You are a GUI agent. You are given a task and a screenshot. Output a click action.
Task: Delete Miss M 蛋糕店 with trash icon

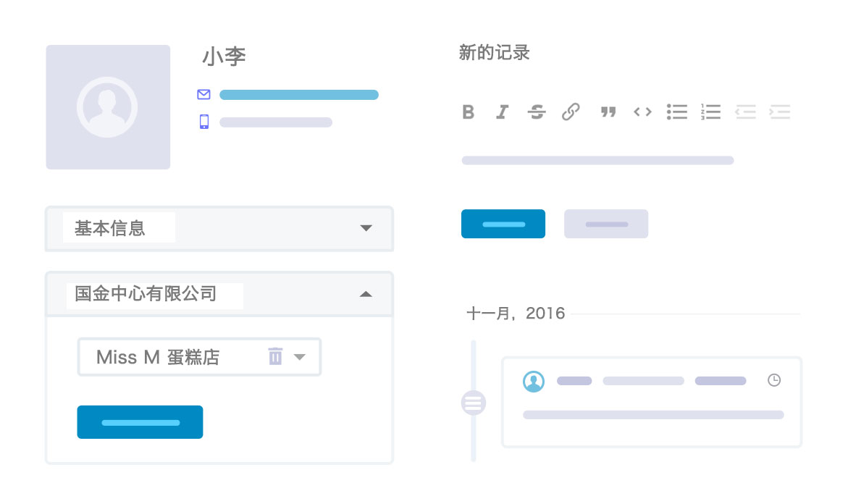[x=275, y=356]
